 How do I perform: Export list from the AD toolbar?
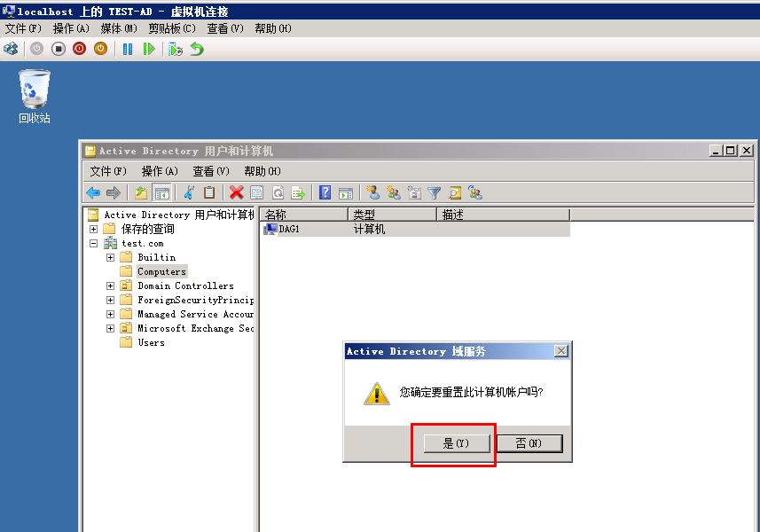(298, 192)
